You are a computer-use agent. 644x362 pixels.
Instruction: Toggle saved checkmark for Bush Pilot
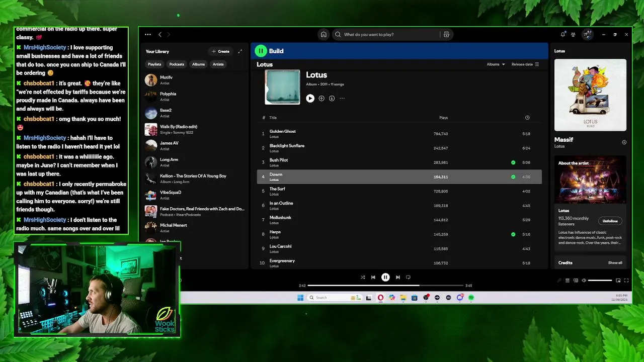click(x=513, y=162)
